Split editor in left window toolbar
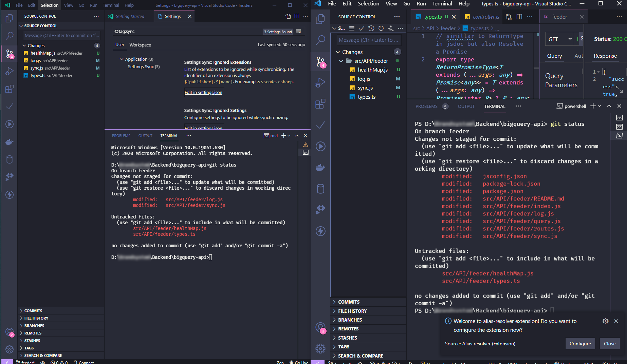The image size is (627, 364). (297, 16)
